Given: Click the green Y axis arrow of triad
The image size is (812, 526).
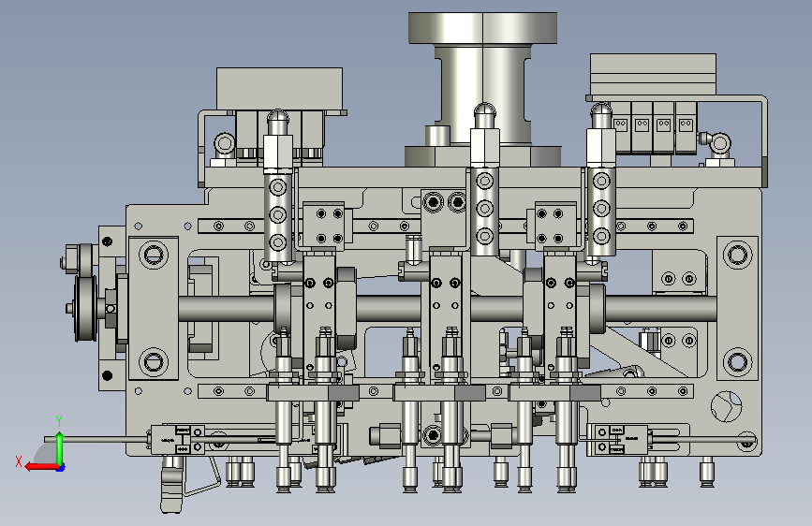Looking at the screenshot, I should click(60, 448).
